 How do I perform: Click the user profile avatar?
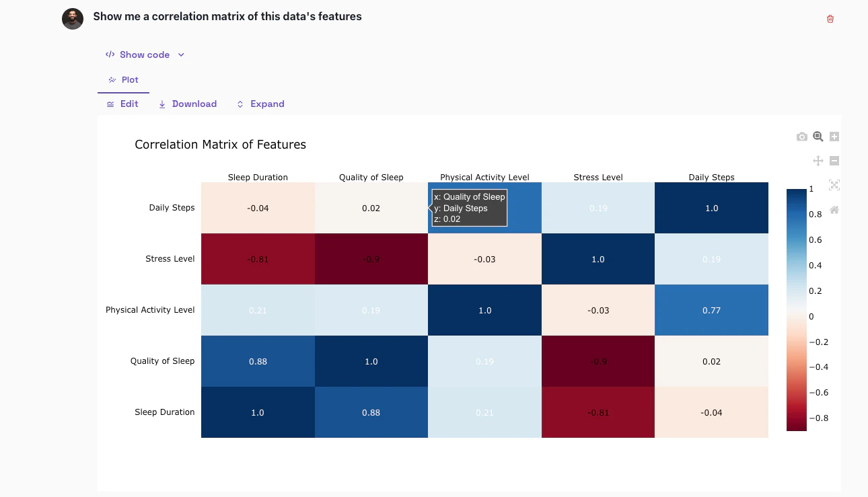pos(72,19)
